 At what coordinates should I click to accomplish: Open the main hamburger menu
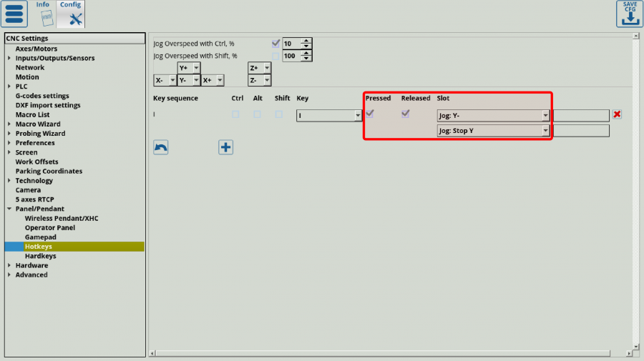[15, 15]
